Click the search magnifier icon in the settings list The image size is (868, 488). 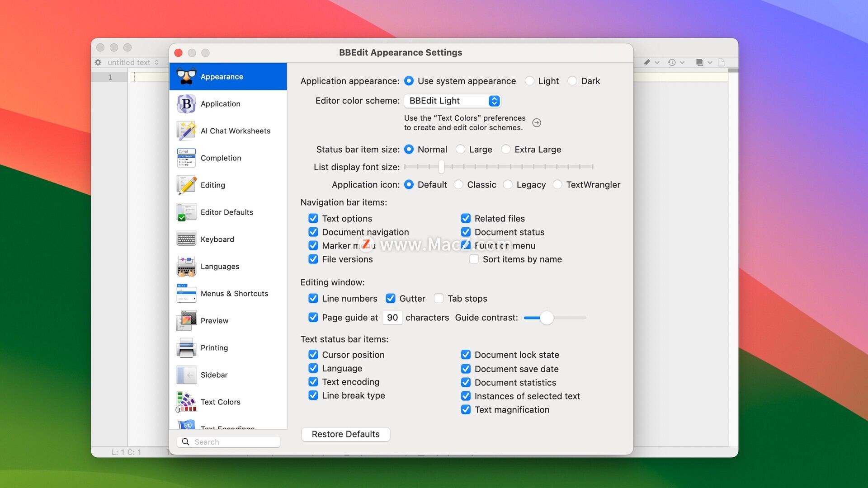[185, 442]
